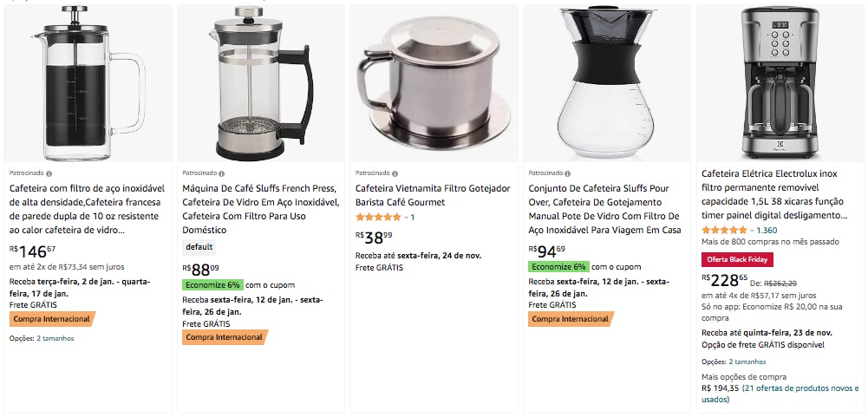The height and width of the screenshot is (417, 868).
Task: Expand the rating dropdown arrow for Electrolux Cafeteira
Action: 752,230
